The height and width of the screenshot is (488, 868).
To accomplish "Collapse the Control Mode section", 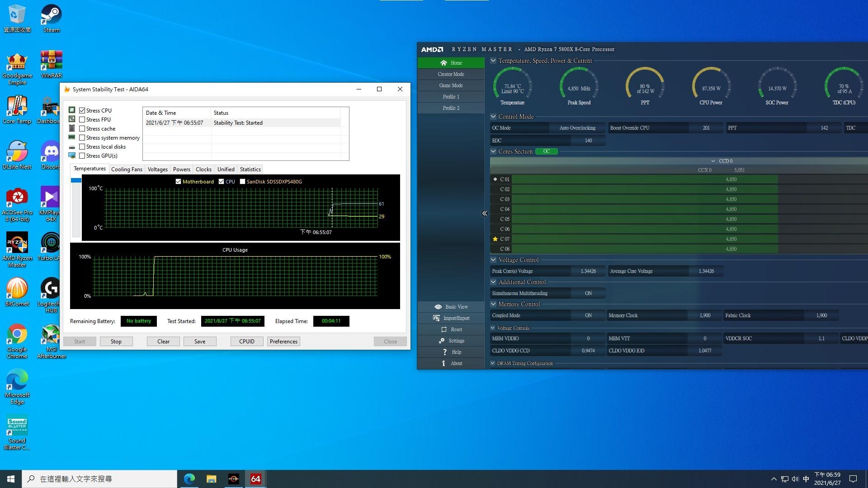I will (493, 117).
